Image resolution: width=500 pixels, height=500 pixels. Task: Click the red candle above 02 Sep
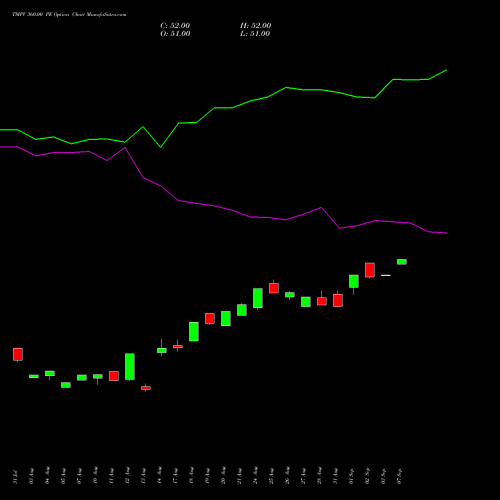(370, 270)
